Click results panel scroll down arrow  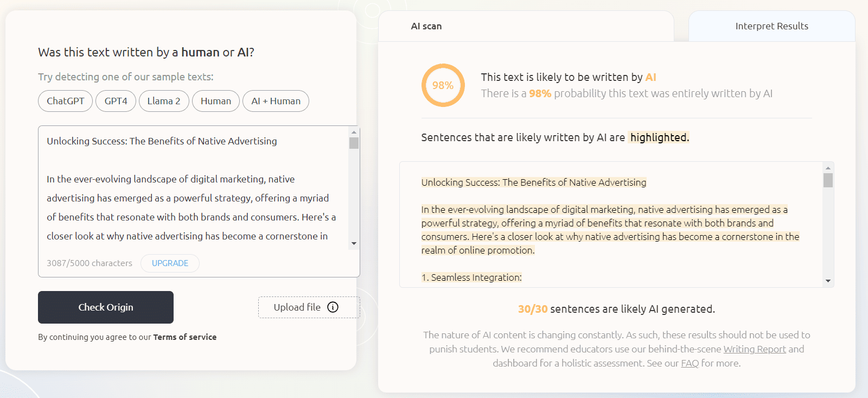[828, 281]
